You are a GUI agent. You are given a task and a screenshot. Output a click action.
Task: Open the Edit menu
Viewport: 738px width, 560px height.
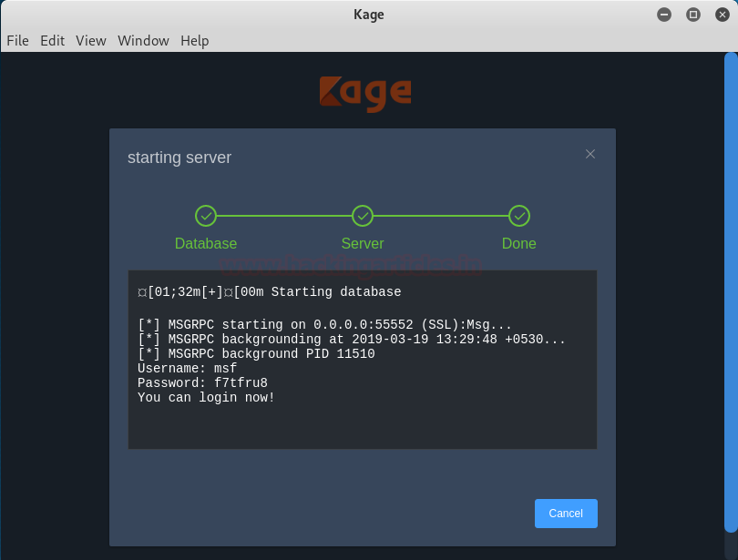point(52,41)
